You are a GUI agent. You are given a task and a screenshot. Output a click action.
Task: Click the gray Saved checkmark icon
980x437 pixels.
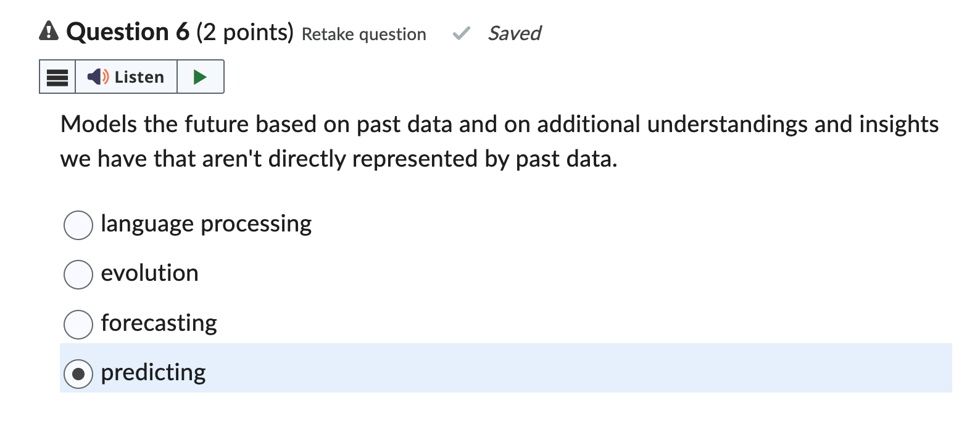pyautogui.click(x=461, y=33)
